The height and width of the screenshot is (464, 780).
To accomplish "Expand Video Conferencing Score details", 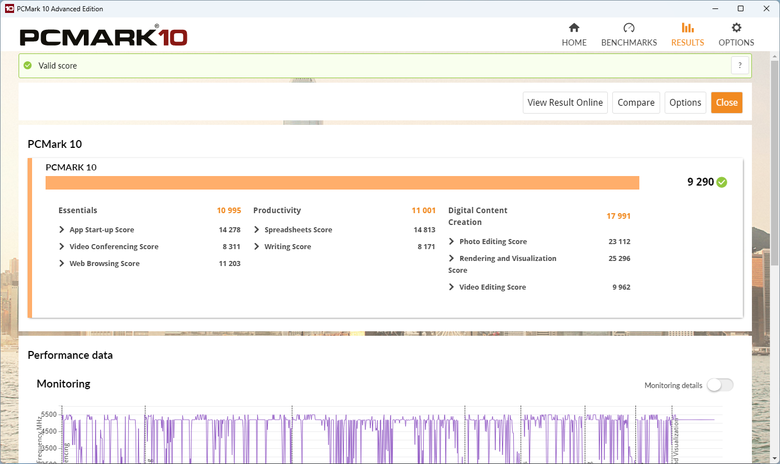I will [x=62, y=246].
